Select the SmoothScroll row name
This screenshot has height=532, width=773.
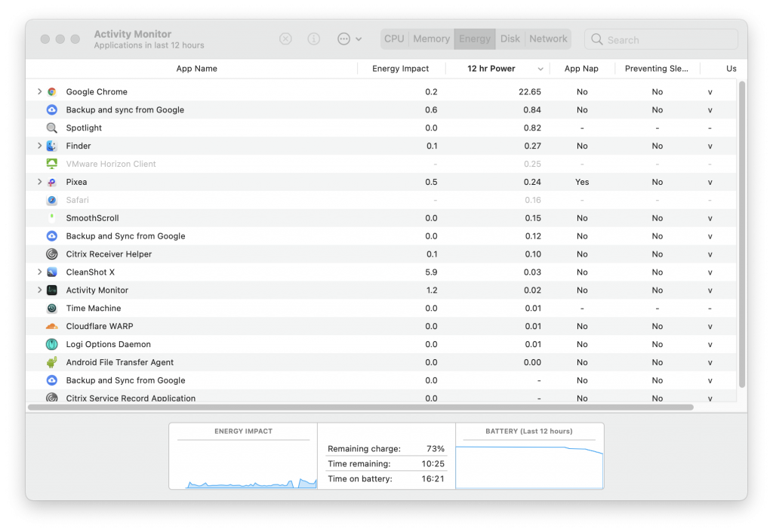click(x=92, y=218)
